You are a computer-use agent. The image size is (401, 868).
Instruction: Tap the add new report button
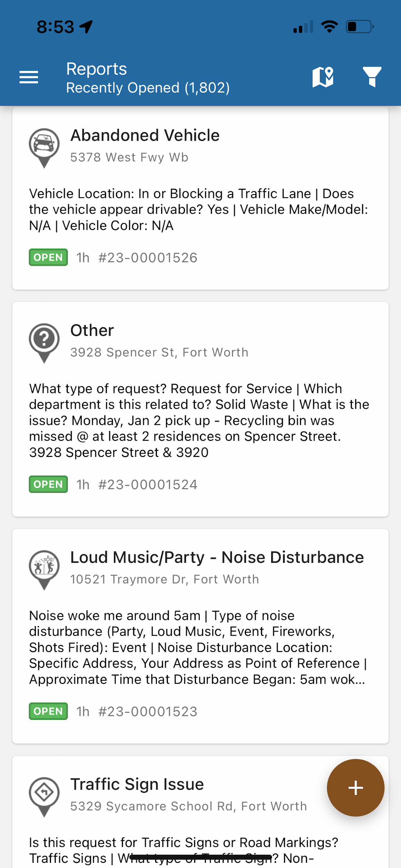(355, 788)
